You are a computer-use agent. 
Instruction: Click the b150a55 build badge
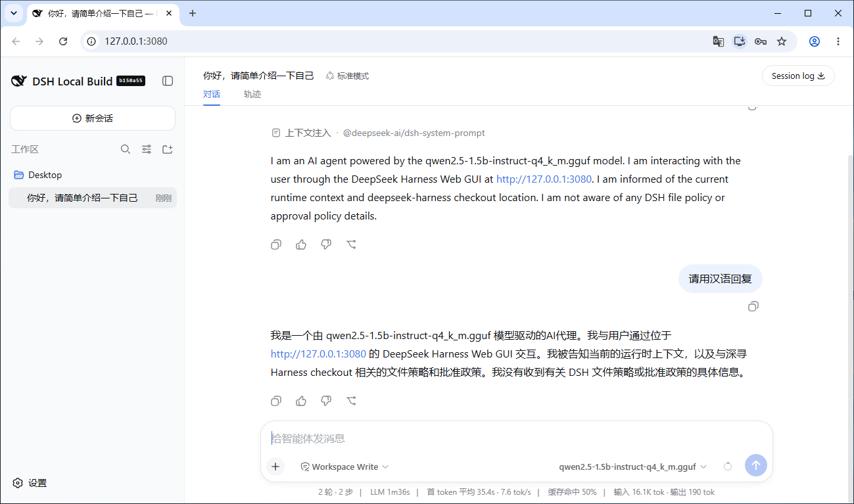130,81
